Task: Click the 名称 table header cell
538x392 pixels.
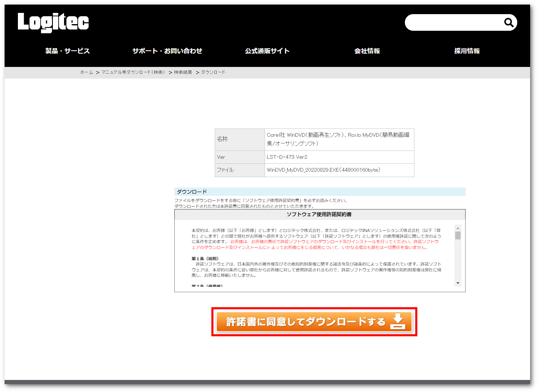Action: tap(240, 139)
